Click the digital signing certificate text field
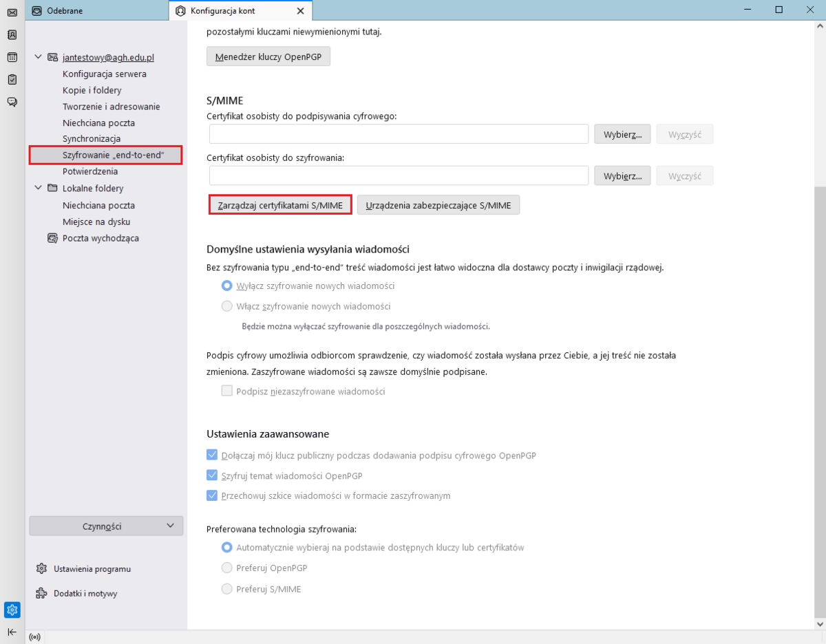The height and width of the screenshot is (644, 826). tap(399, 134)
